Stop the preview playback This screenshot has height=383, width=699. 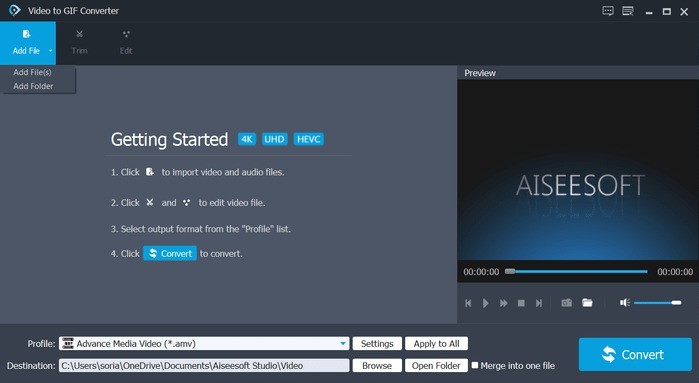[521, 303]
